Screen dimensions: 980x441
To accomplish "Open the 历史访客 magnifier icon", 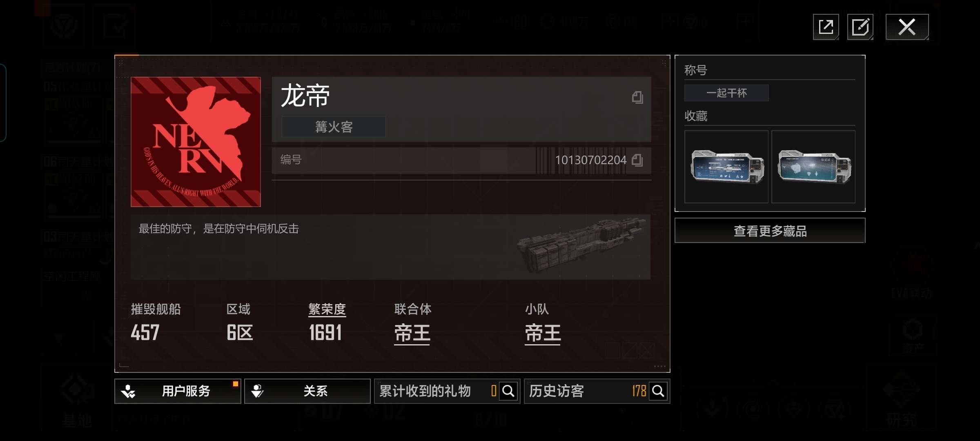I will coord(658,391).
